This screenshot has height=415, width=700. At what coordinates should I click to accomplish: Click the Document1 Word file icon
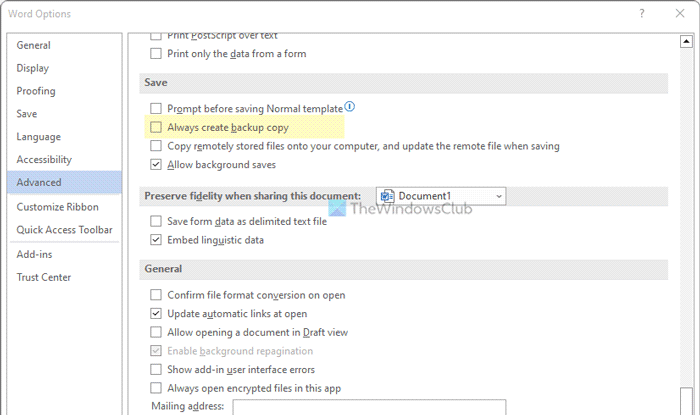pos(387,196)
